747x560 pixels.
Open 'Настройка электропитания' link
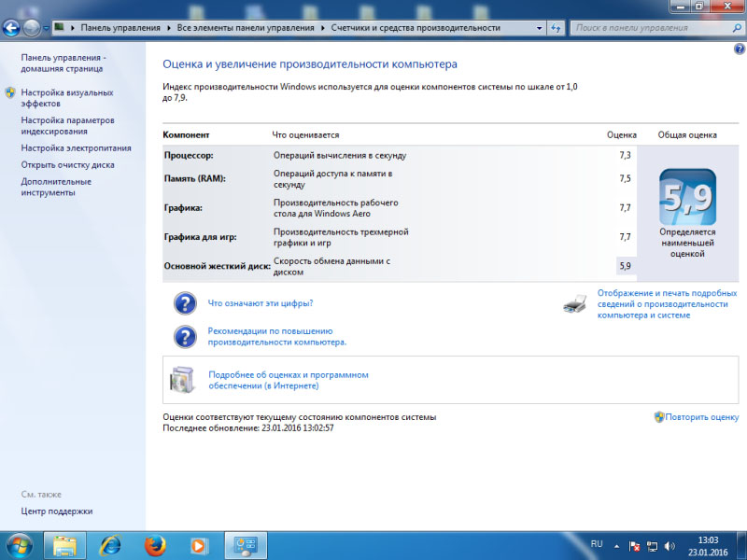point(76,148)
